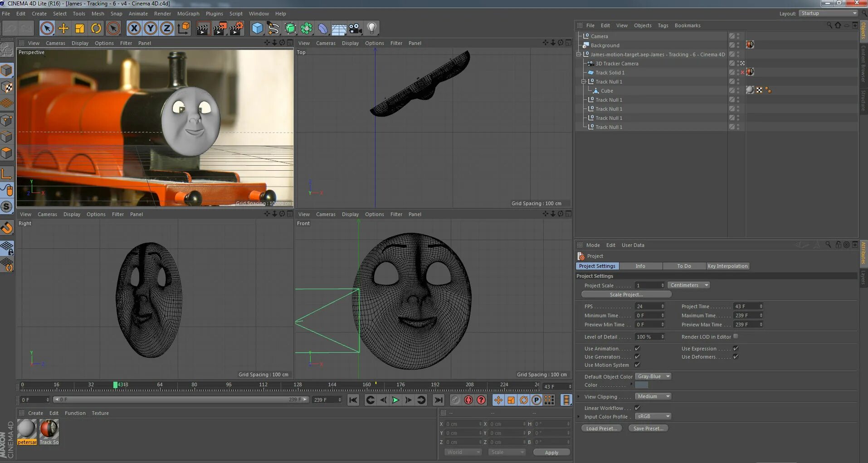Select the Scale tool
This screenshot has width=868, height=463.
[x=80, y=29]
